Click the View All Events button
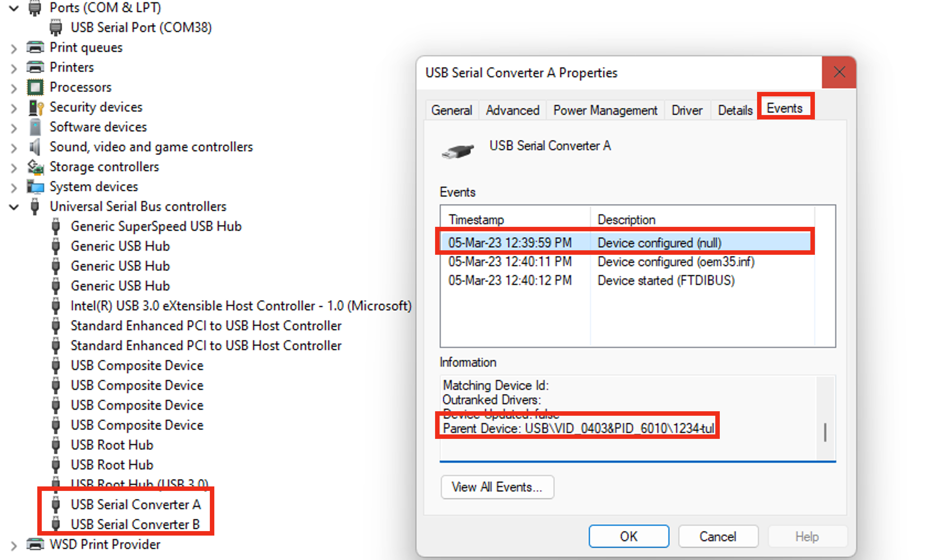 pos(497,487)
